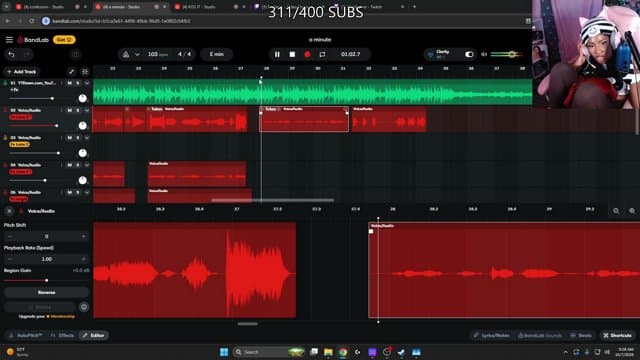The width and height of the screenshot is (640, 360).
Task: Mute track 01
Action: [x=69, y=83]
